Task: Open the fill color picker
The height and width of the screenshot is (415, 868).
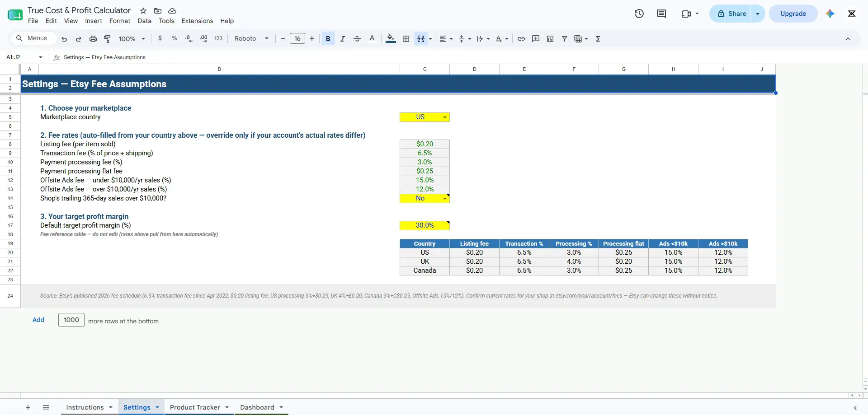Action: (x=391, y=39)
